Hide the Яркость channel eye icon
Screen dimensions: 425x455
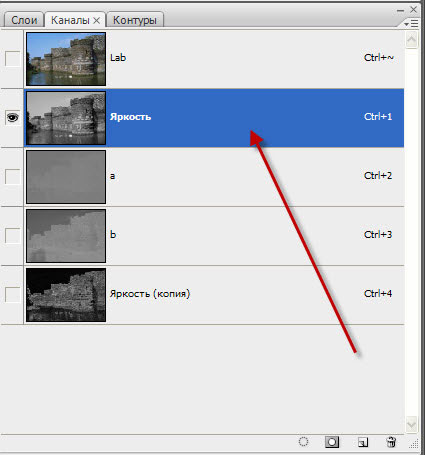12,118
